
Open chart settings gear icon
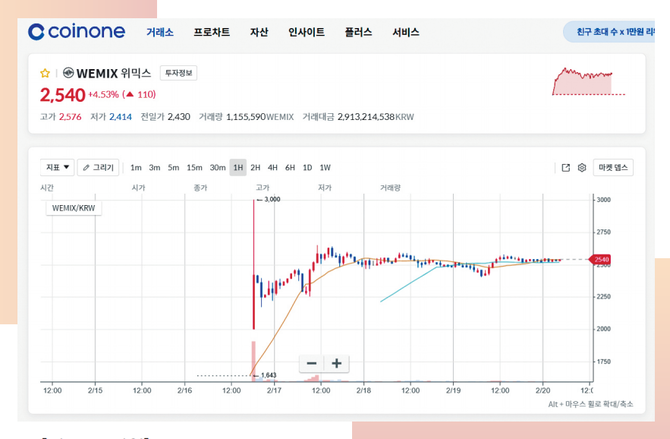pyautogui.click(x=581, y=168)
